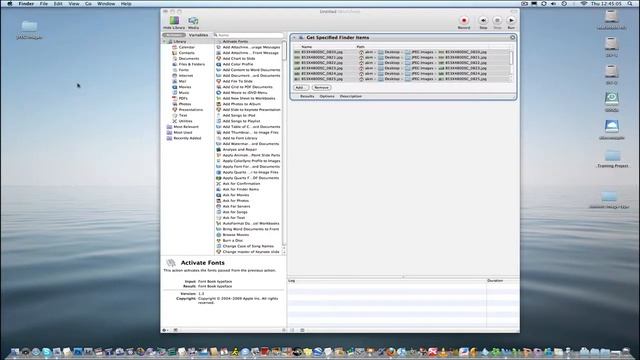Click the Remove button in action
Screen dimensions: 640x360
322,88
